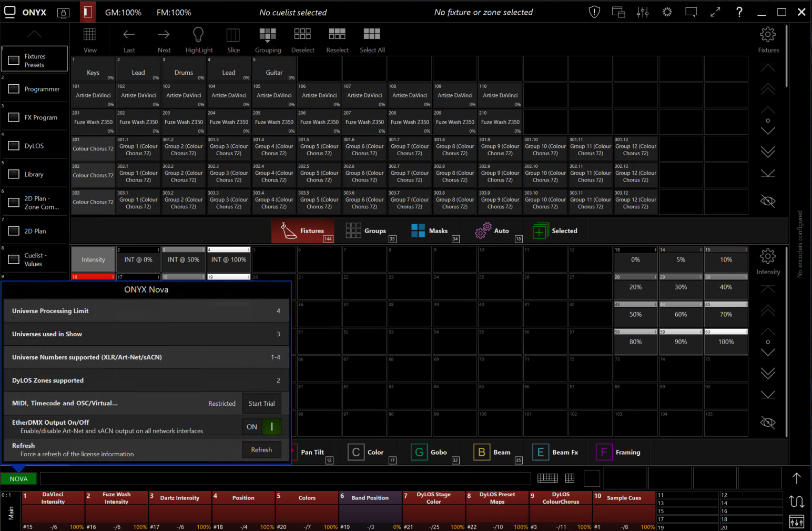Open the faders mixer icon in top bar

coord(643,12)
